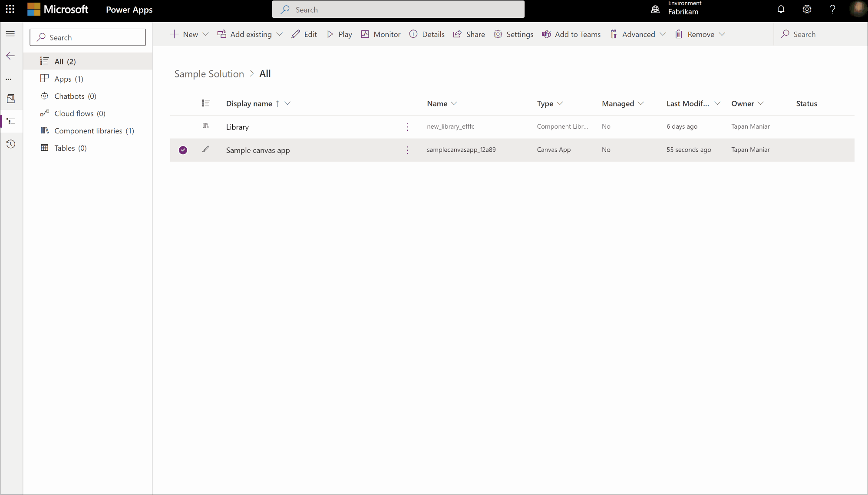Click Edit button in top toolbar
The image size is (868, 495).
tap(304, 34)
